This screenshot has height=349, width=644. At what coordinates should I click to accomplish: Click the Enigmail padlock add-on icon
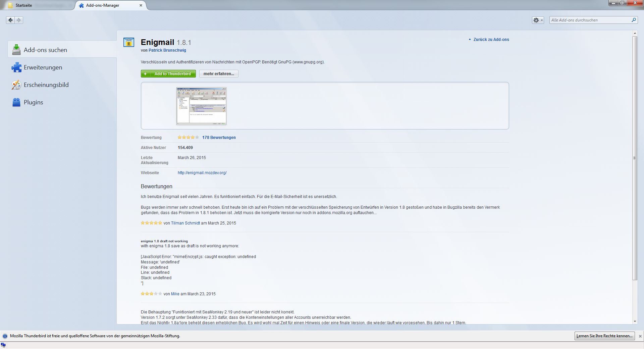(x=129, y=42)
